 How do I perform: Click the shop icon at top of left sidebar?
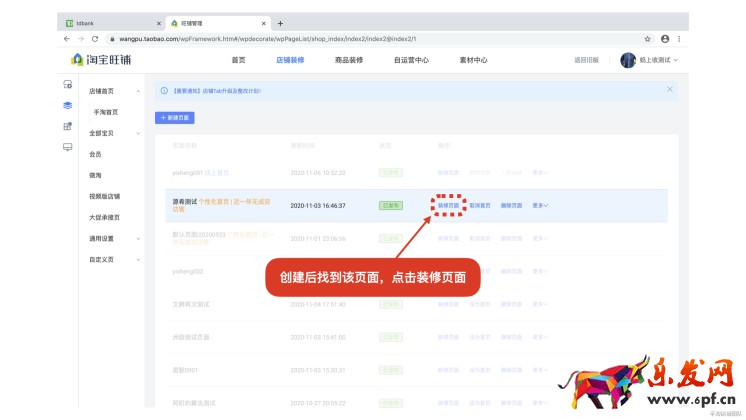68,85
